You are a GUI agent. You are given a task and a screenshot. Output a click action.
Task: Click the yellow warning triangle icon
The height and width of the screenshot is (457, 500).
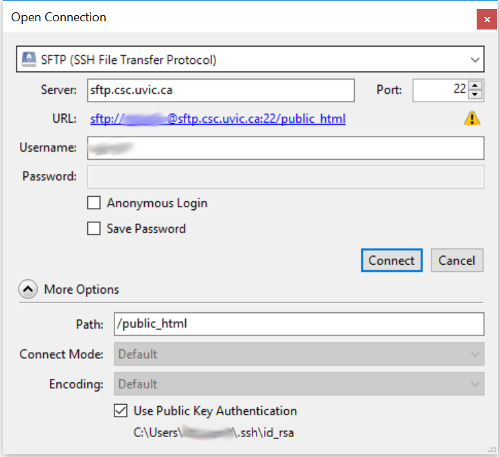click(x=472, y=118)
